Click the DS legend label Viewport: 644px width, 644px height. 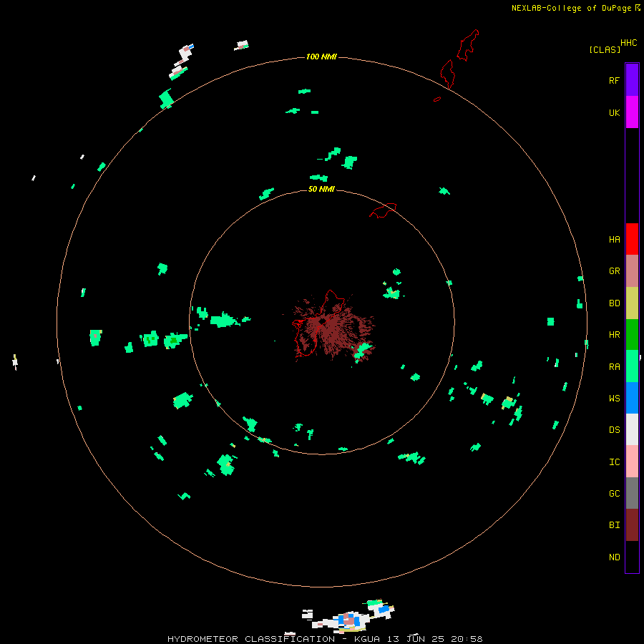click(614, 430)
